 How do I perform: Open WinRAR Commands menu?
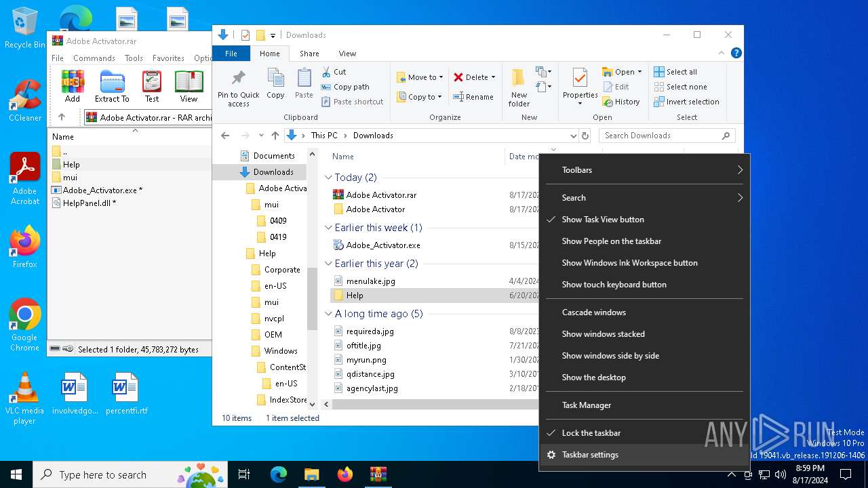pos(94,58)
